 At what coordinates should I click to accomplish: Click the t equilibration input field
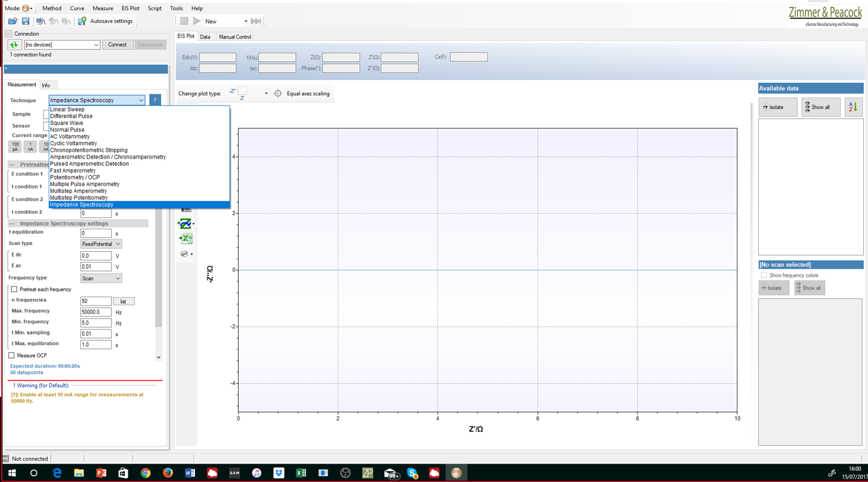(96, 233)
